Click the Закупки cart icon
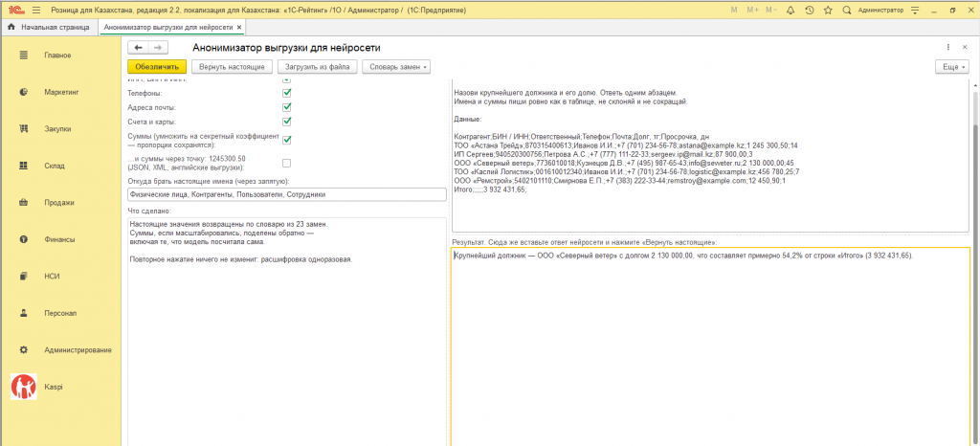Screen dimensions: 980x446 point(24,128)
